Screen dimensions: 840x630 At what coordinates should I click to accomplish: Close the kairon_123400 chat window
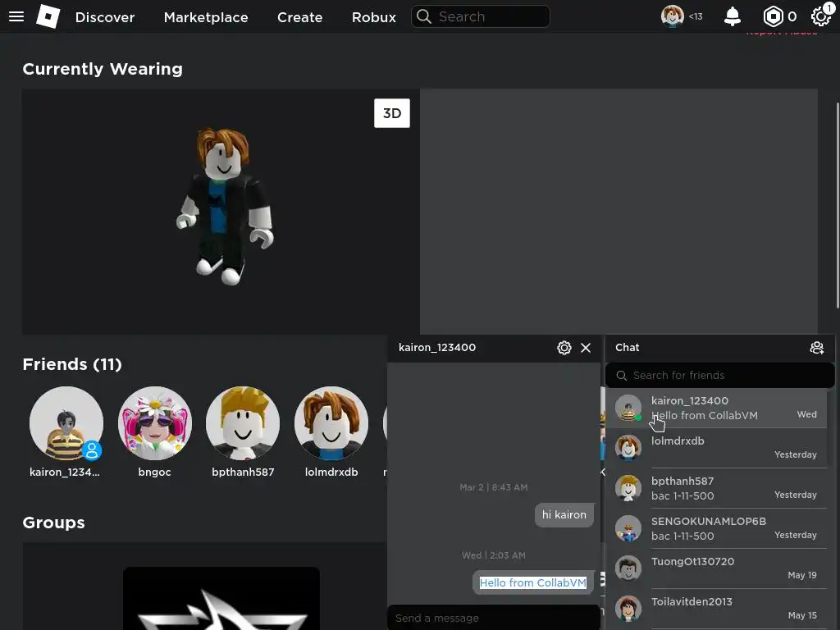coord(586,348)
